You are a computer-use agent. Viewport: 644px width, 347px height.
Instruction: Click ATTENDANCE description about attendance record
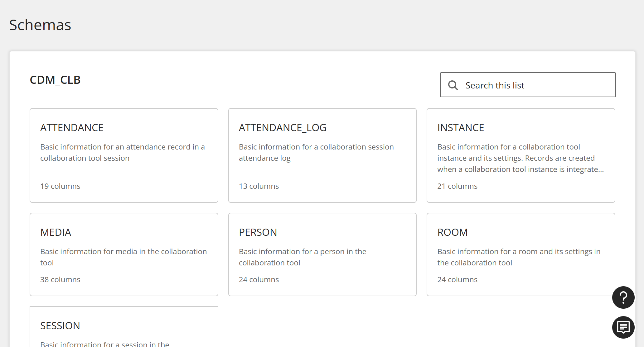(x=123, y=152)
